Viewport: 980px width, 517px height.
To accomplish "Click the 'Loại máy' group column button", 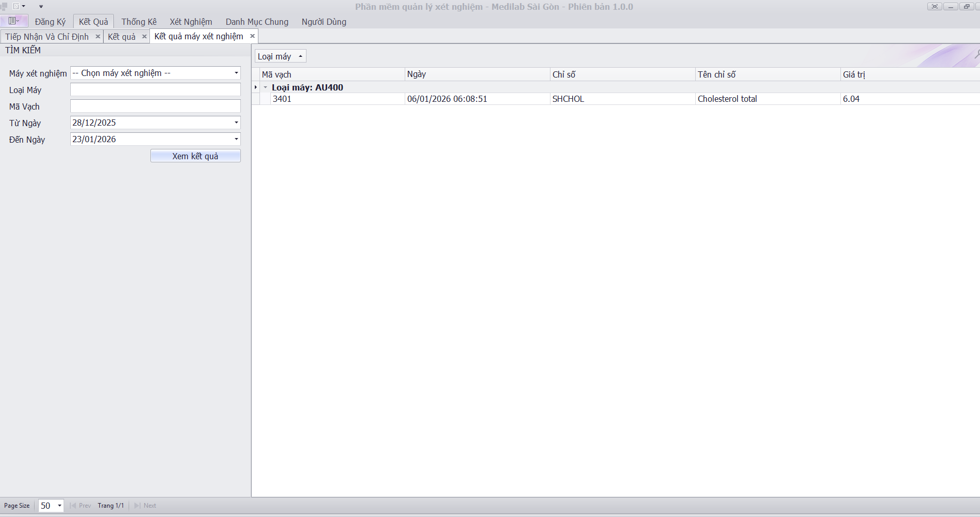I will pos(280,56).
